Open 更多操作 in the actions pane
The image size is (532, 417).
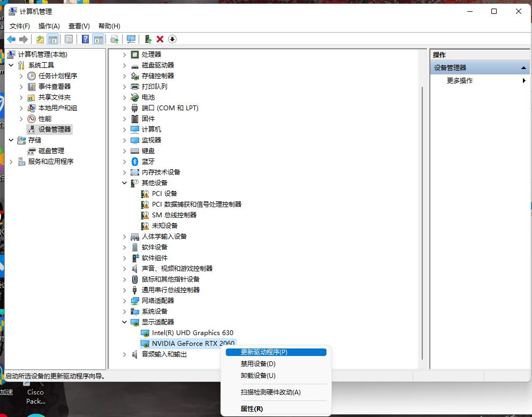(x=480, y=80)
